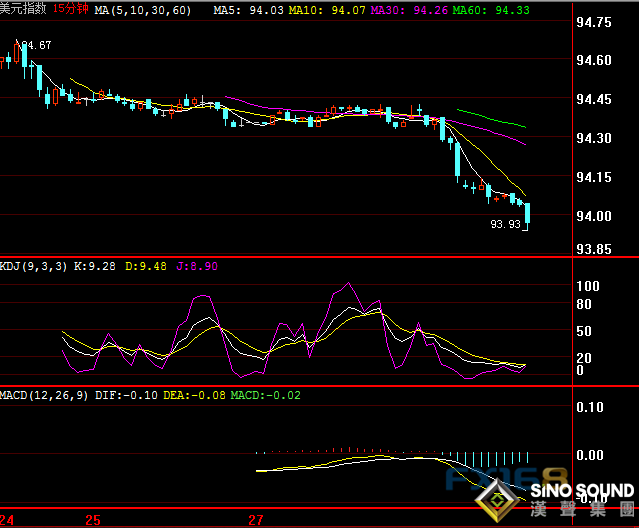The height and width of the screenshot is (528, 639).
Task: Select the 15分钟 timeframe label
Action: pyautogui.click(x=71, y=9)
